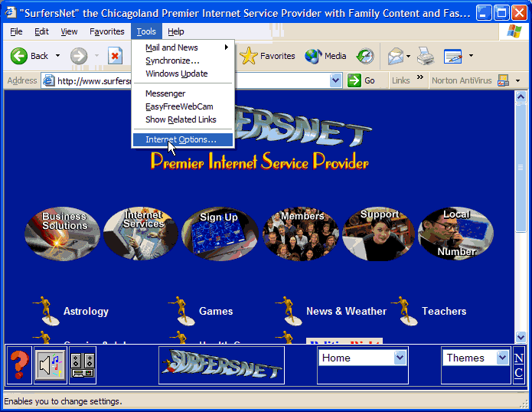Click the surfer icon beside Astrology
Viewport: 532px width, 412px height.
coord(46,311)
